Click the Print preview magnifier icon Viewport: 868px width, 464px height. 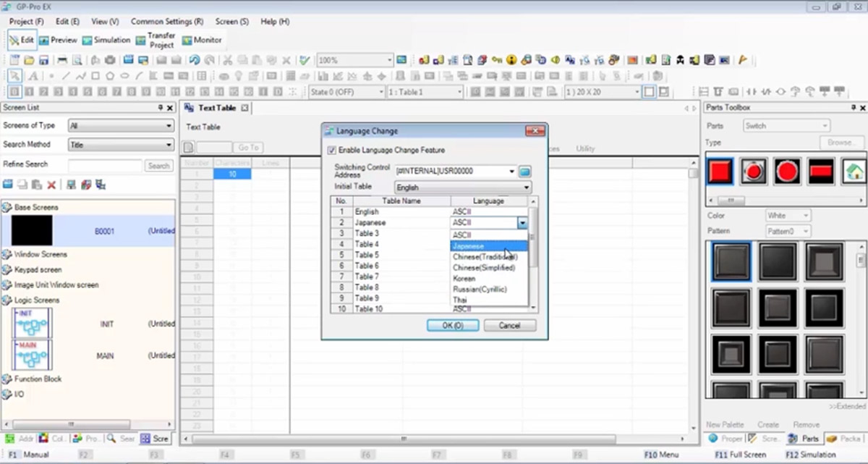77,60
